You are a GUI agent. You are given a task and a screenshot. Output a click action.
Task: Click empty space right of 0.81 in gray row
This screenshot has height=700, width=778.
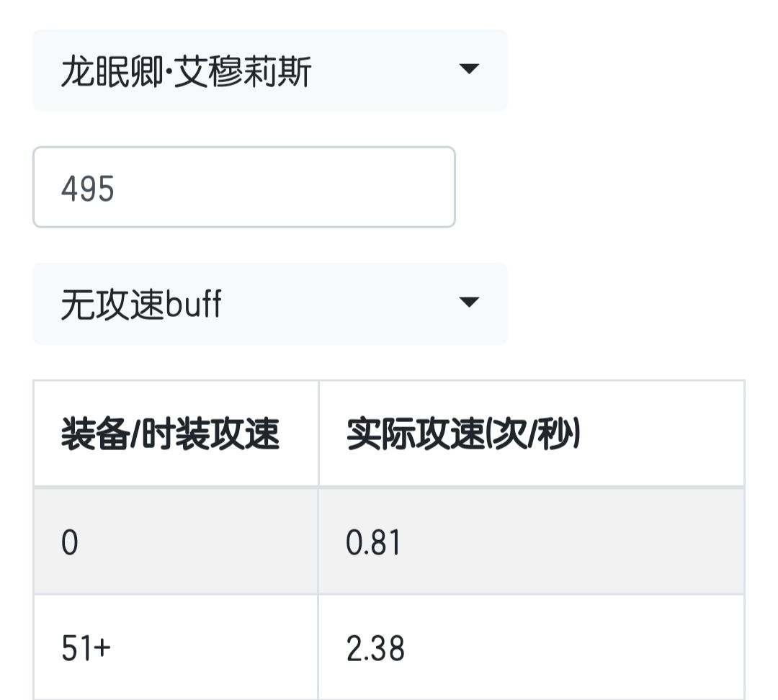tap(576, 542)
